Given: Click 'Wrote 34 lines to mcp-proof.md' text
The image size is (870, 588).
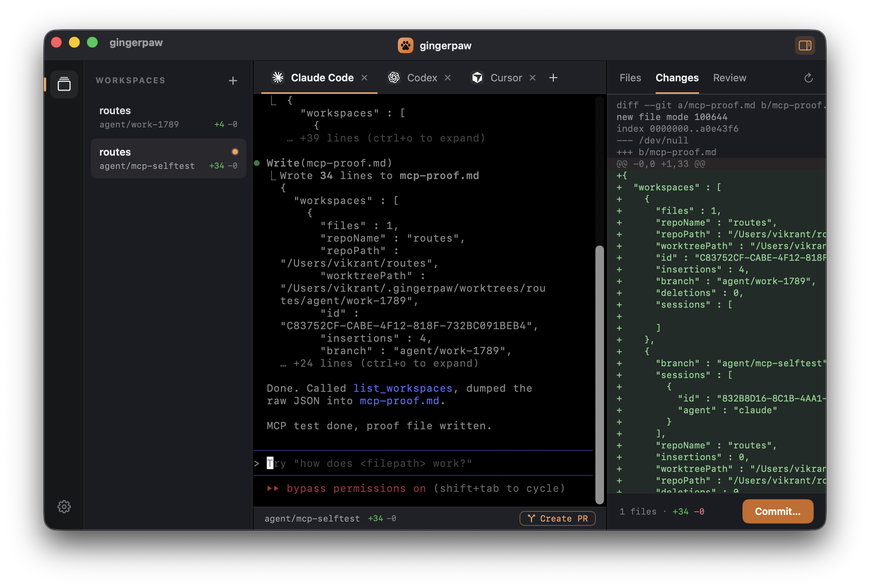Looking at the screenshot, I should click(379, 176).
